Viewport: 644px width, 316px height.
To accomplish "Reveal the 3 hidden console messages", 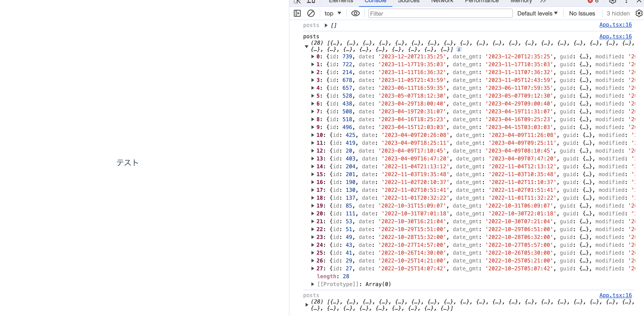I will pyautogui.click(x=618, y=13).
